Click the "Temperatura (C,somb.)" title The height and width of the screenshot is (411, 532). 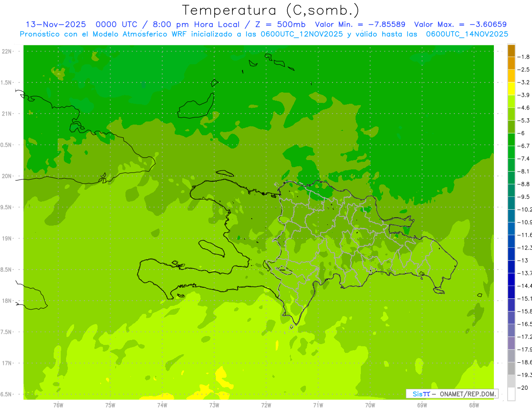coord(271,10)
